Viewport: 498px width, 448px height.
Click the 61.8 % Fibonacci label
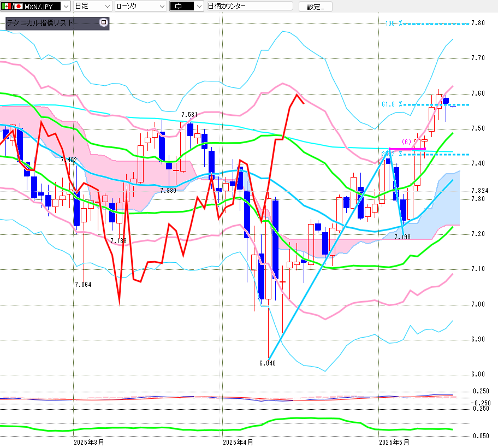tap(392, 104)
